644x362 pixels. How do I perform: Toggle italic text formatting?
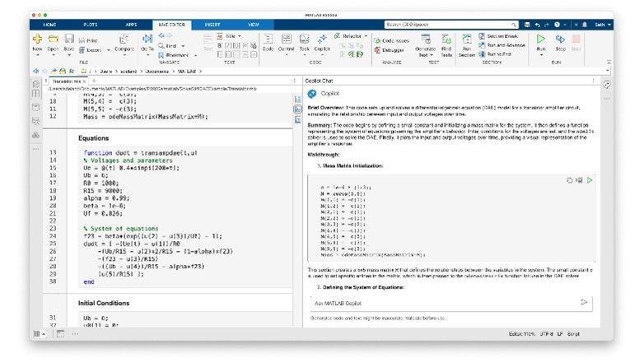(228, 45)
